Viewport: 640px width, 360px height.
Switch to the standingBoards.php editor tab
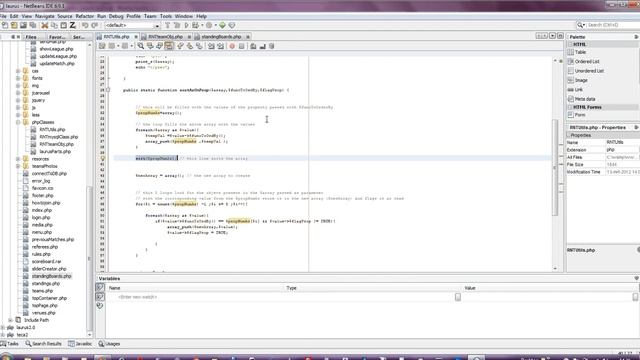221,37
